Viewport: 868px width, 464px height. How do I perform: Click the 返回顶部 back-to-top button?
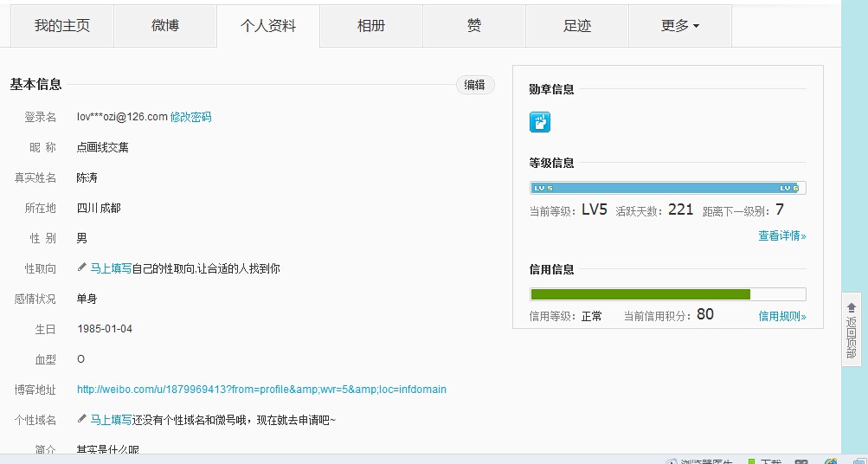click(852, 328)
